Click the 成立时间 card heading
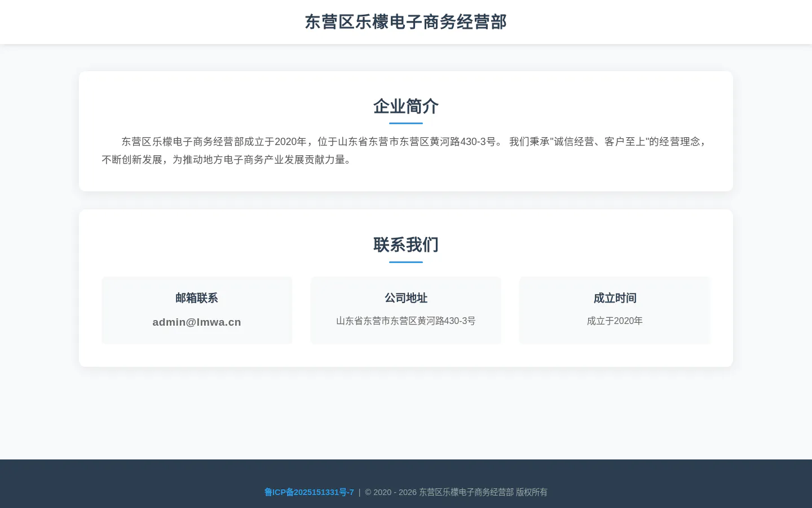The height and width of the screenshot is (508, 812). (x=615, y=298)
